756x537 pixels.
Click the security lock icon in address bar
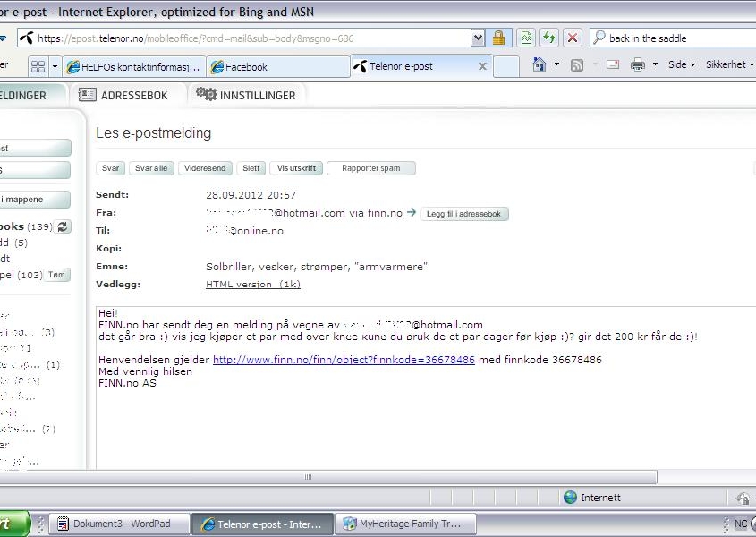coord(498,38)
